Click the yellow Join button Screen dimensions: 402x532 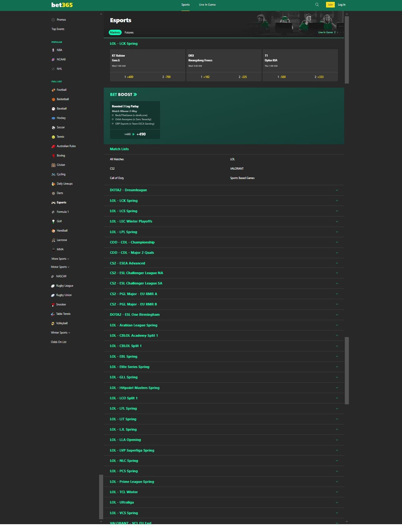[330, 5]
